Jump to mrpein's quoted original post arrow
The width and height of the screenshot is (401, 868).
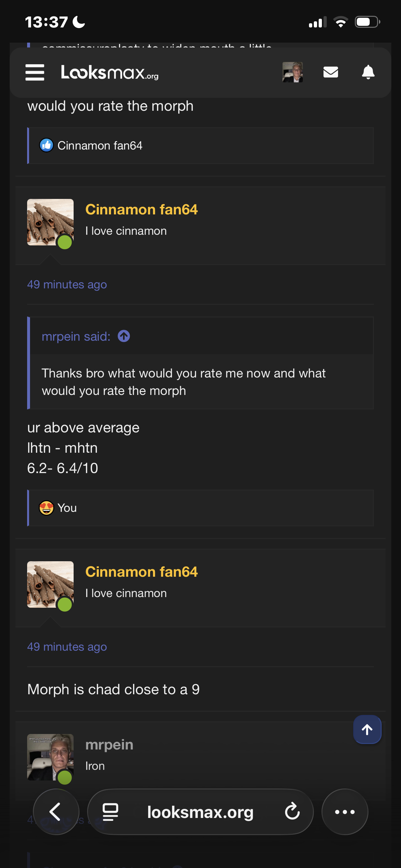pos(124,336)
